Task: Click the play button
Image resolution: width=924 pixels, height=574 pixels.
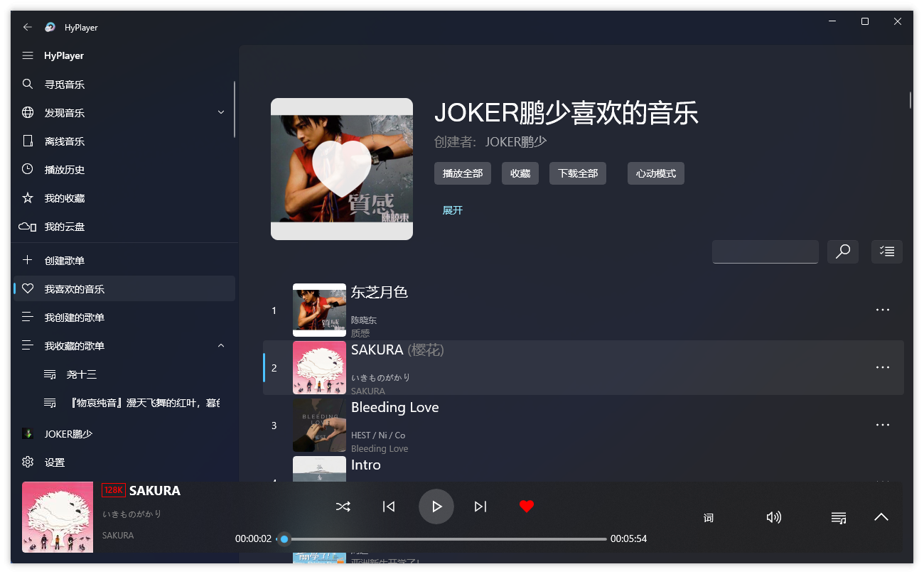Action: [x=436, y=507]
